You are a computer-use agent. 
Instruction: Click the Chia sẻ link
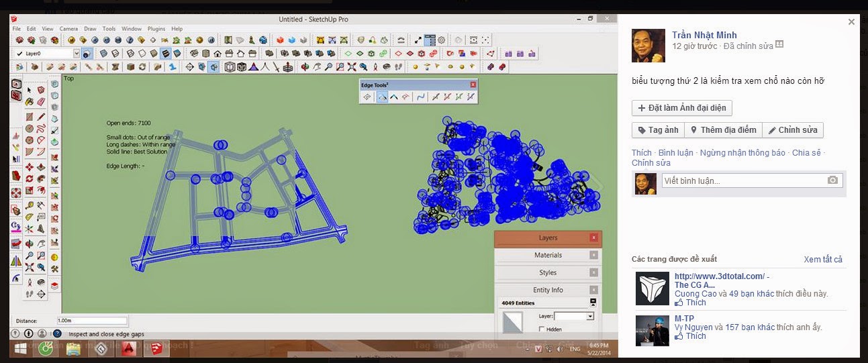coord(806,152)
